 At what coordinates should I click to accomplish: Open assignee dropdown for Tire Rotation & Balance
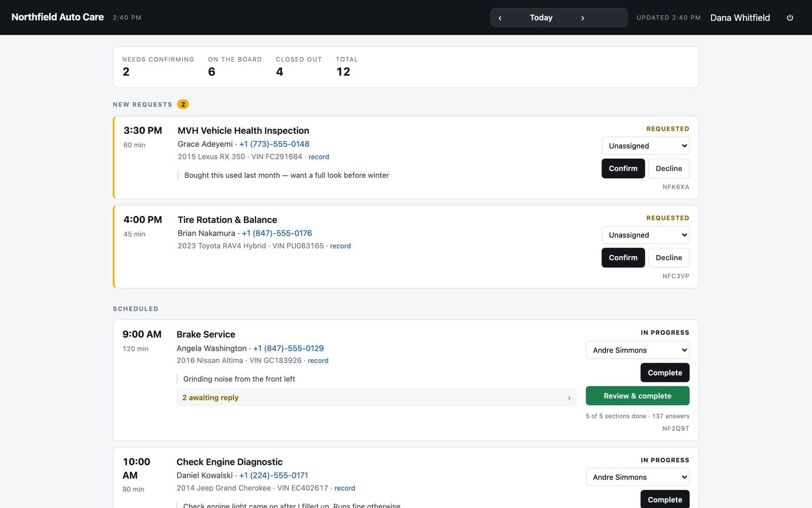(x=646, y=235)
